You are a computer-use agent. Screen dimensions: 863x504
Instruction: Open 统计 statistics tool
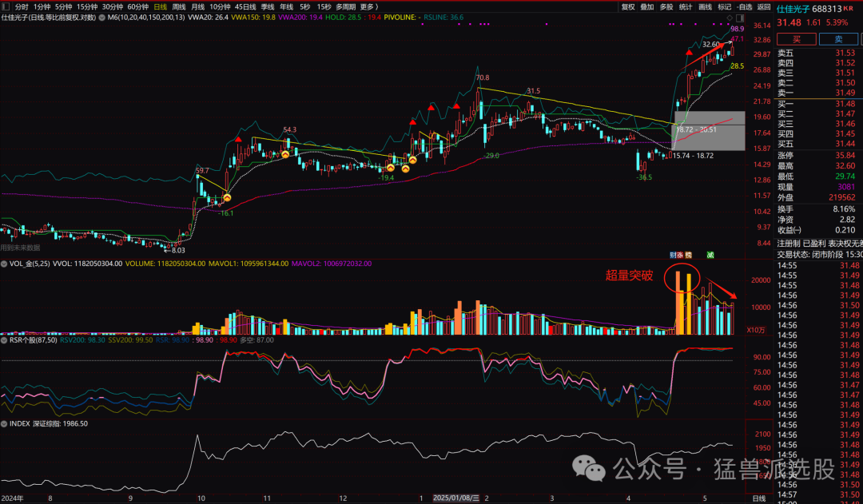pyautogui.click(x=686, y=7)
